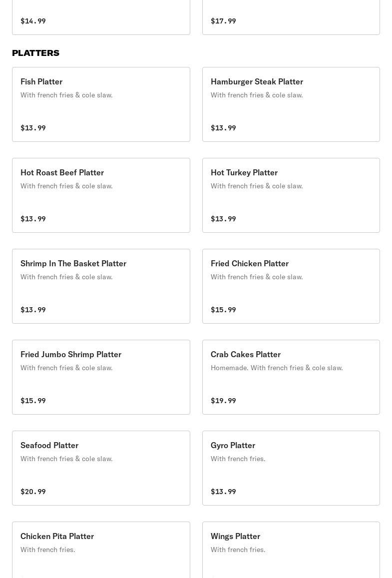This screenshot has height=578, width=392.
Task: Pick the Fried Chicken Platter card
Action: 291,286
